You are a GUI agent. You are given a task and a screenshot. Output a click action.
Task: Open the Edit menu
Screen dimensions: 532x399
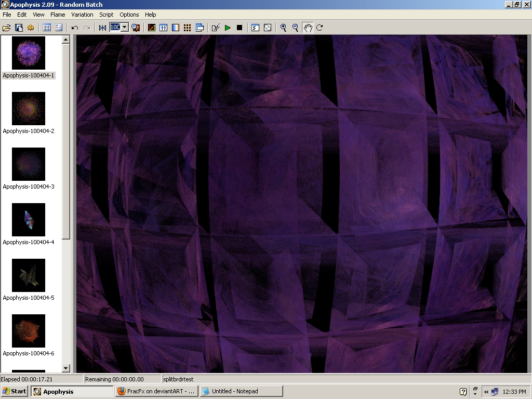[22, 15]
